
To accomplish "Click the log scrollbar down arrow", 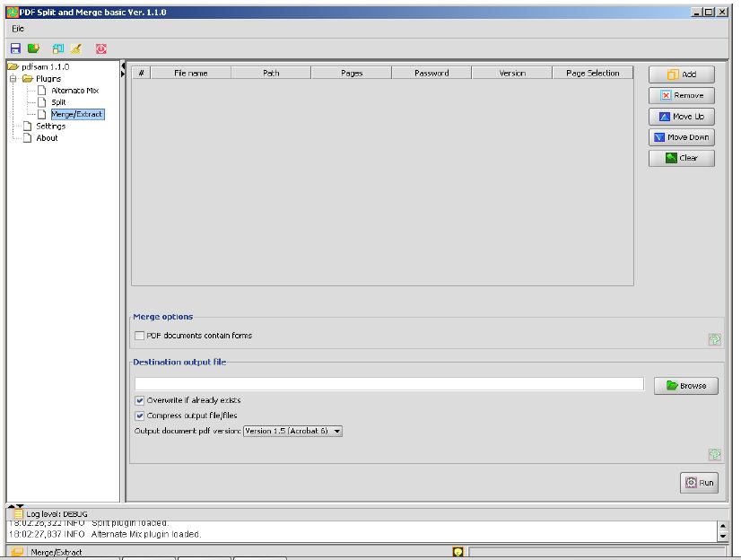I will [x=722, y=537].
